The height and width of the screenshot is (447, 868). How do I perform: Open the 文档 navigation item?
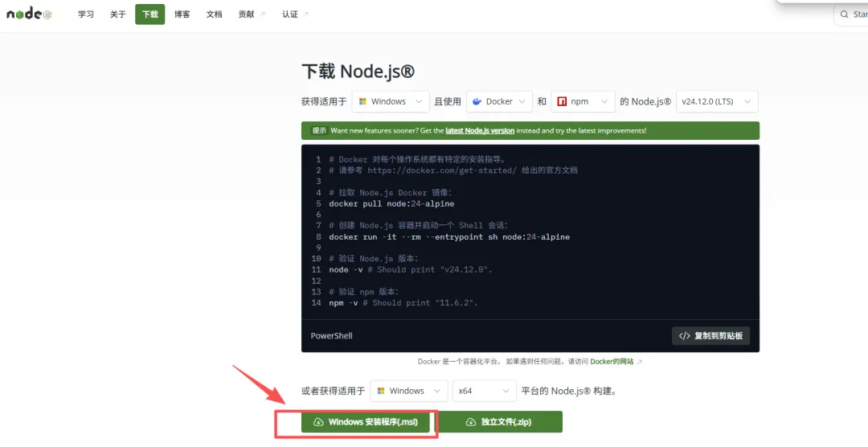click(x=215, y=14)
